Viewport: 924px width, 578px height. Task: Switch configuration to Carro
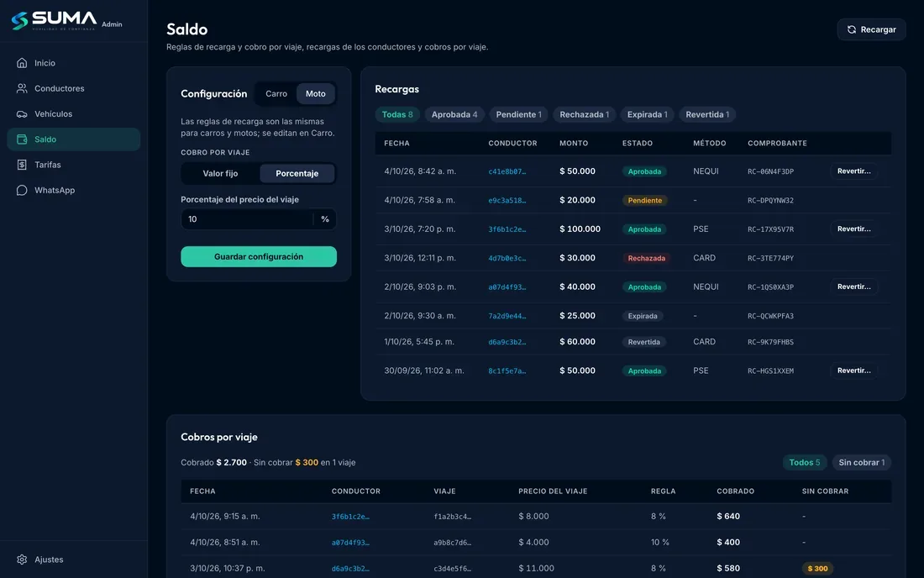[x=276, y=94]
